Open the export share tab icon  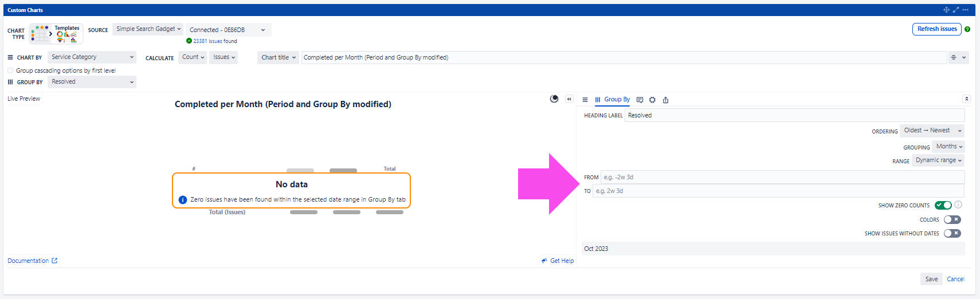click(x=665, y=100)
